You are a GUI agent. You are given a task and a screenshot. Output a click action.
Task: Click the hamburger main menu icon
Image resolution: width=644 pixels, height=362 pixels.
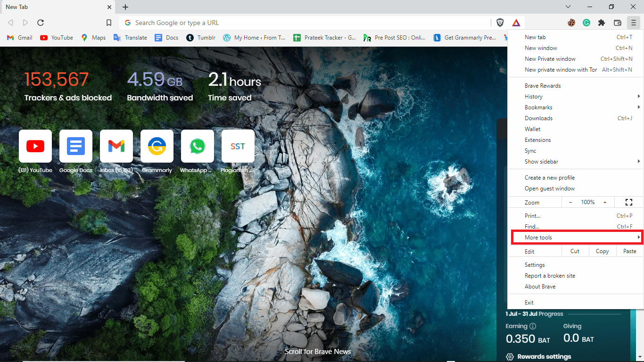(634, 23)
